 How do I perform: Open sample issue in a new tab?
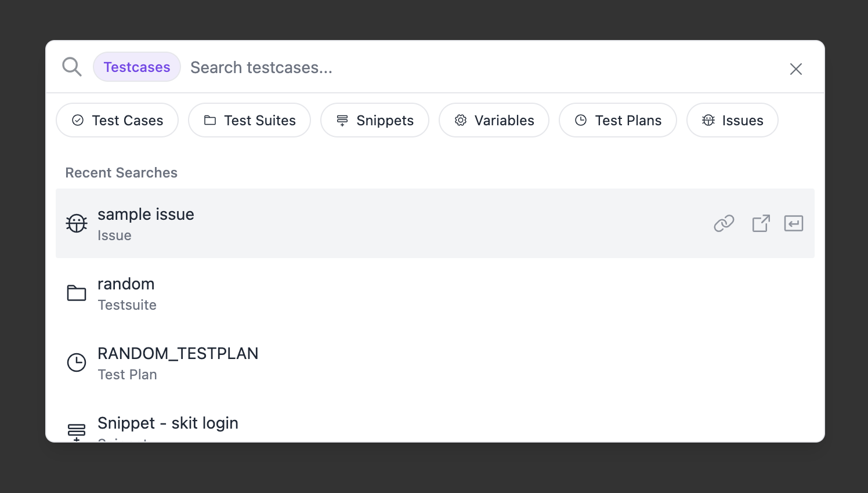pyautogui.click(x=761, y=223)
